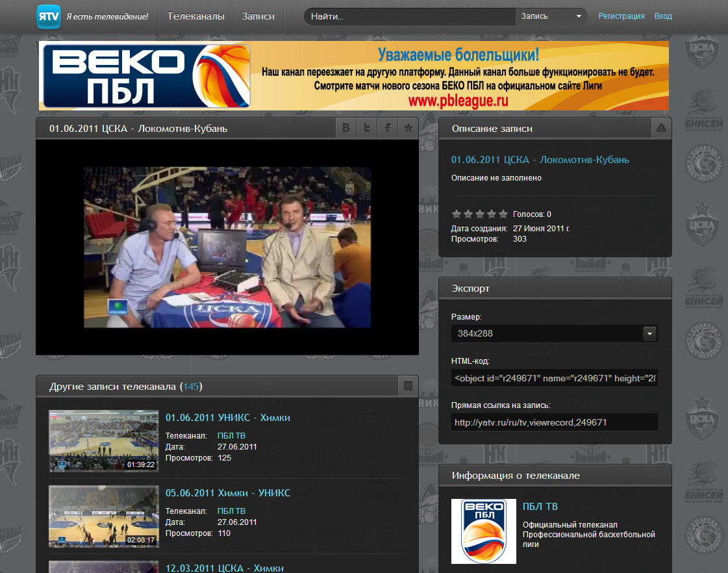Click views value 110
The height and width of the screenshot is (573, 728).
pyautogui.click(x=224, y=533)
